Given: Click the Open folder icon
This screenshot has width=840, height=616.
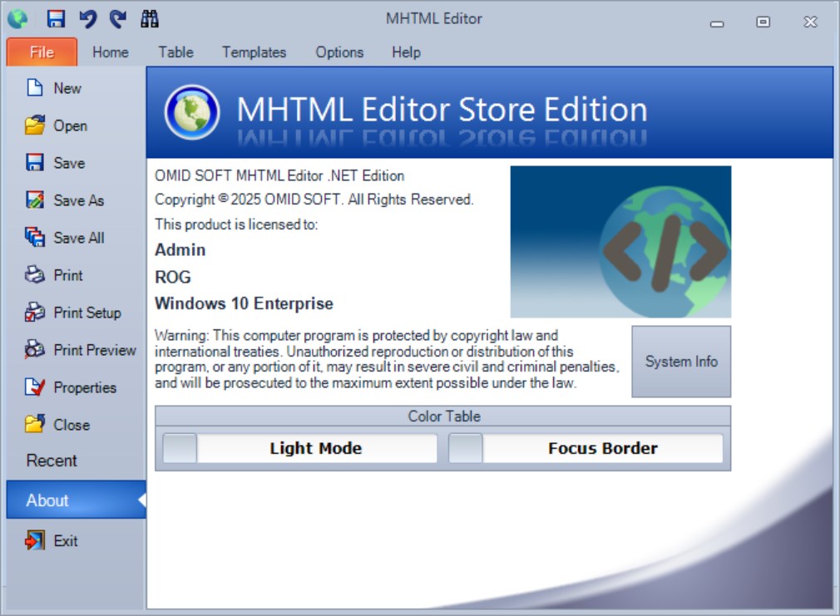Looking at the screenshot, I should (35, 125).
